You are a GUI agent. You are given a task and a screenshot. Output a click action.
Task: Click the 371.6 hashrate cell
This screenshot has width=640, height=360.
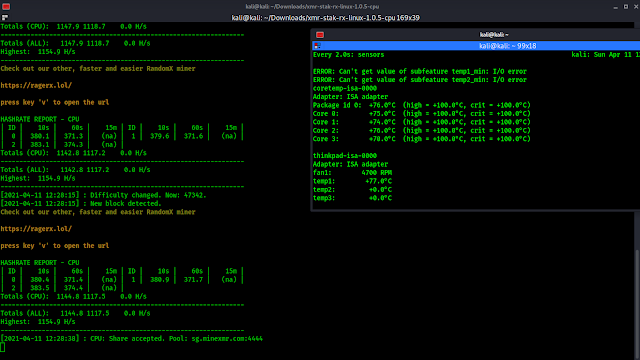point(193,136)
